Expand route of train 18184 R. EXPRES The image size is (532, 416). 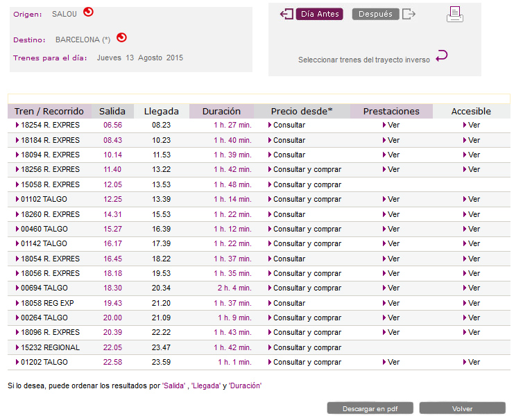(48, 140)
